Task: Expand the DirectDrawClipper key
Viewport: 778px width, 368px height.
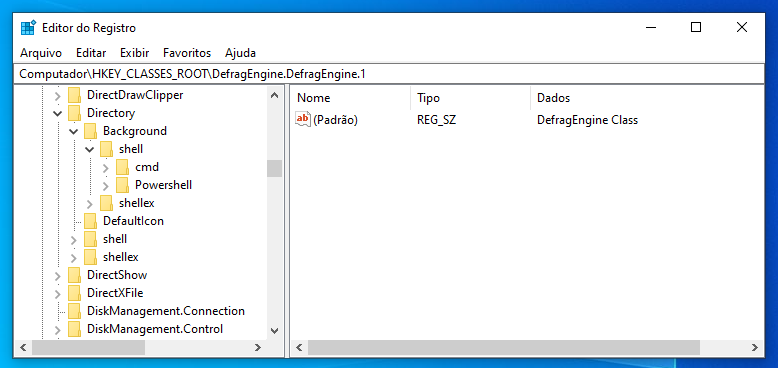Action: click(58, 95)
